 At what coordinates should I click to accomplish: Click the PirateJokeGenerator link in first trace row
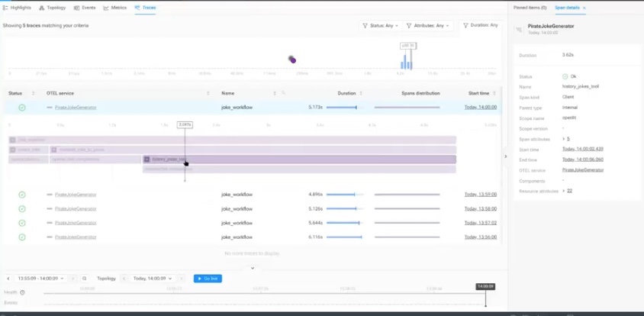(76, 108)
